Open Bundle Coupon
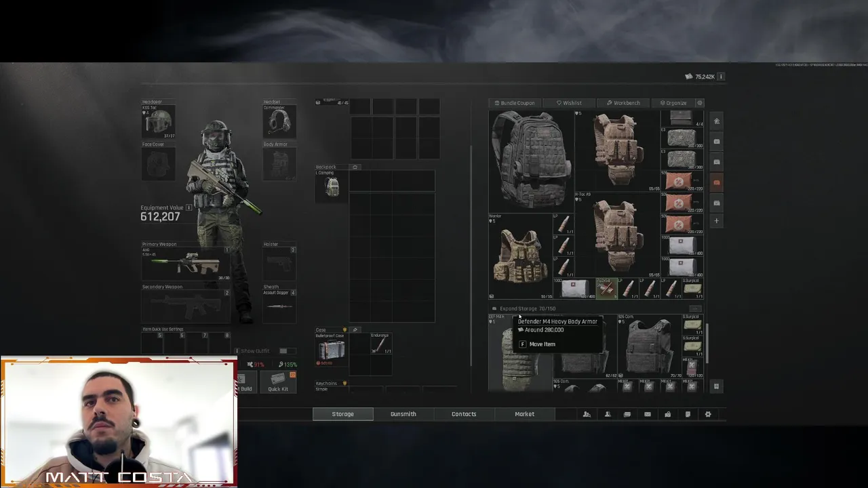 pyautogui.click(x=514, y=103)
